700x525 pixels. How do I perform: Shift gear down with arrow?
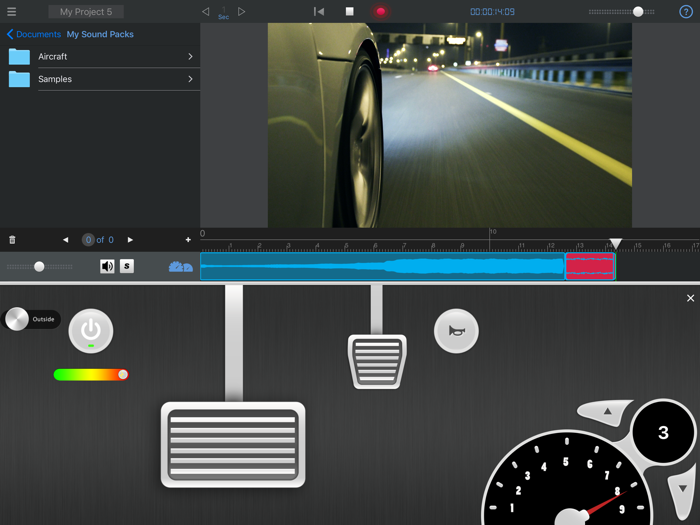click(x=683, y=492)
